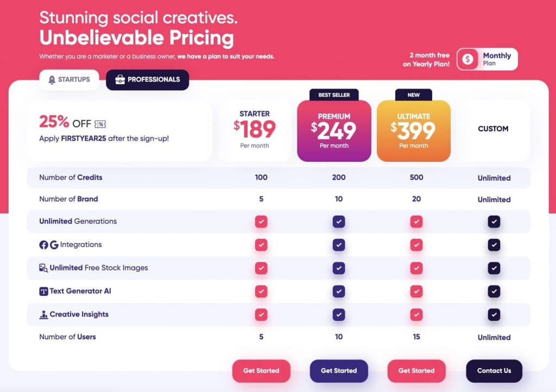Click the discount tag icon next to 25% OFF
556x392 pixels.
pos(100,125)
